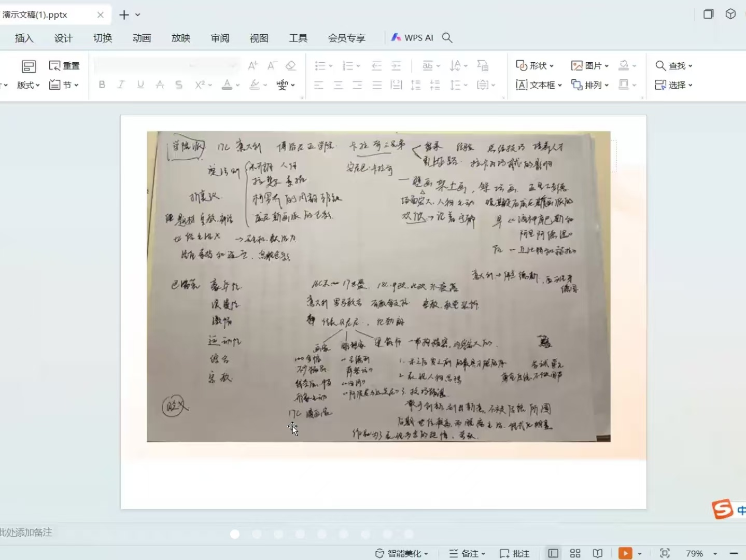Switch to the Animation (动画) tab

(x=142, y=38)
